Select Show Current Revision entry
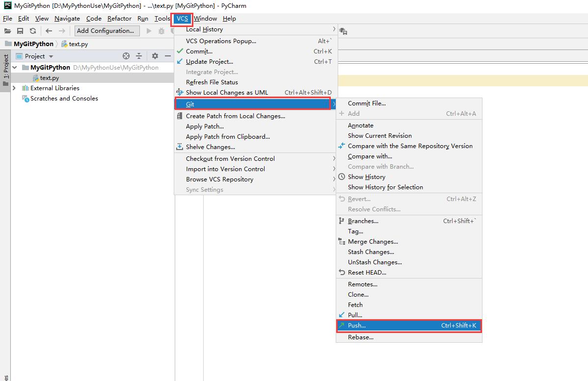Image resolution: width=588 pixels, height=381 pixels. pyautogui.click(x=409, y=136)
